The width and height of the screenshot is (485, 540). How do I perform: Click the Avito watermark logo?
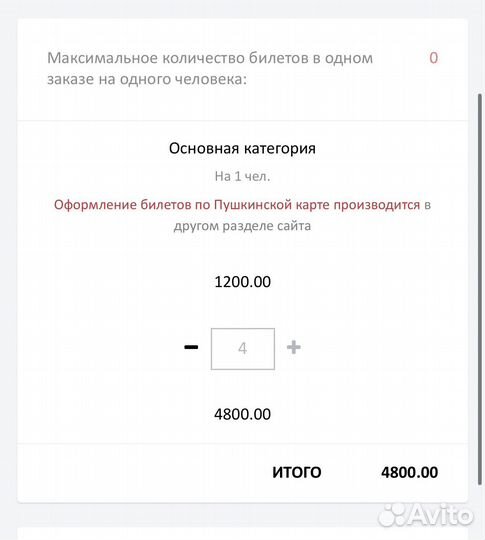(426, 515)
